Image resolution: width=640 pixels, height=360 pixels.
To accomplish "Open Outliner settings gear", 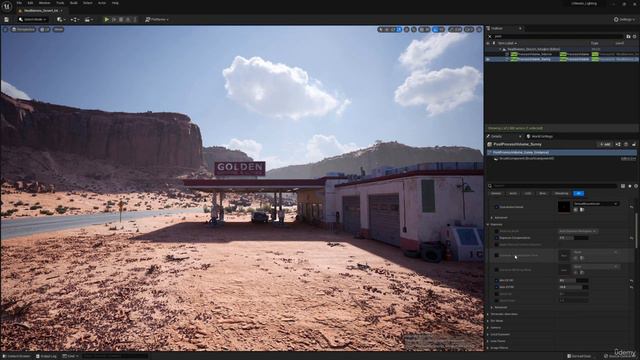I will pos(635,36).
